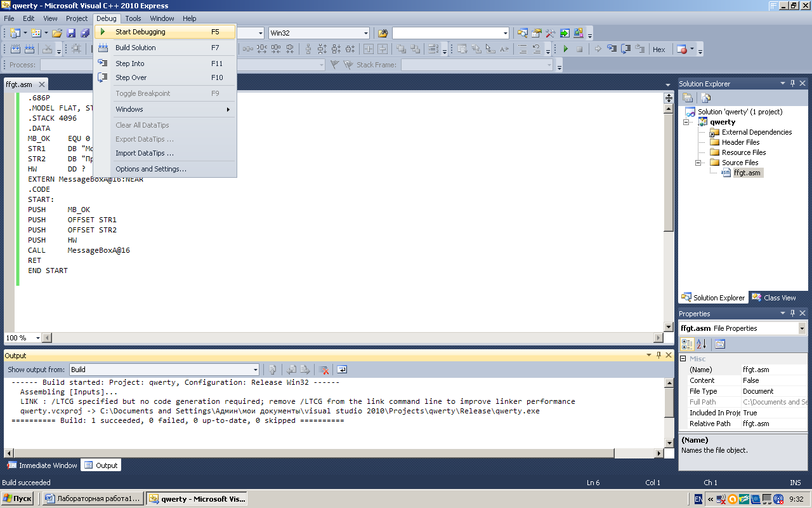The width and height of the screenshot is (812, 508).
Task: Toggle Categorized view in the Properties panel
Action: [687, 344]
